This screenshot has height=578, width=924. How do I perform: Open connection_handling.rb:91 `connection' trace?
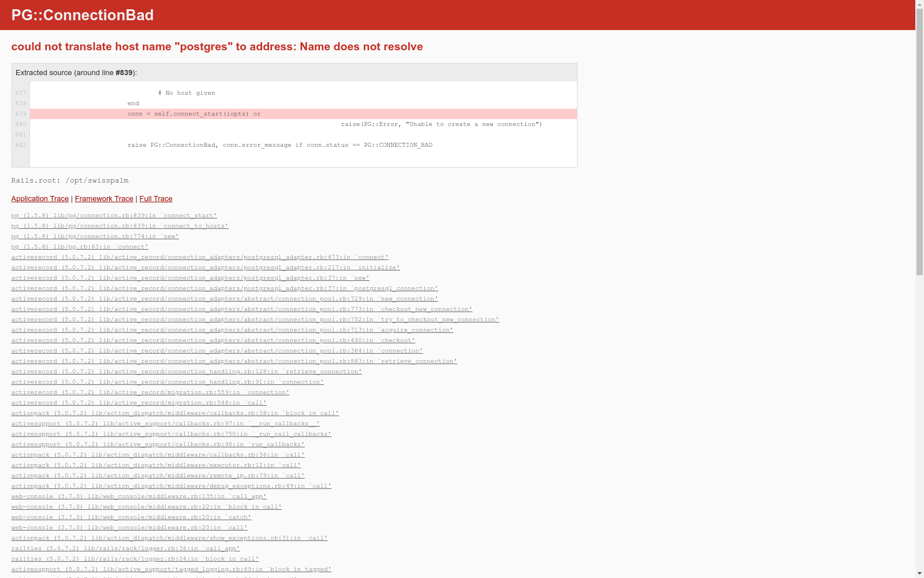[167, 382]
